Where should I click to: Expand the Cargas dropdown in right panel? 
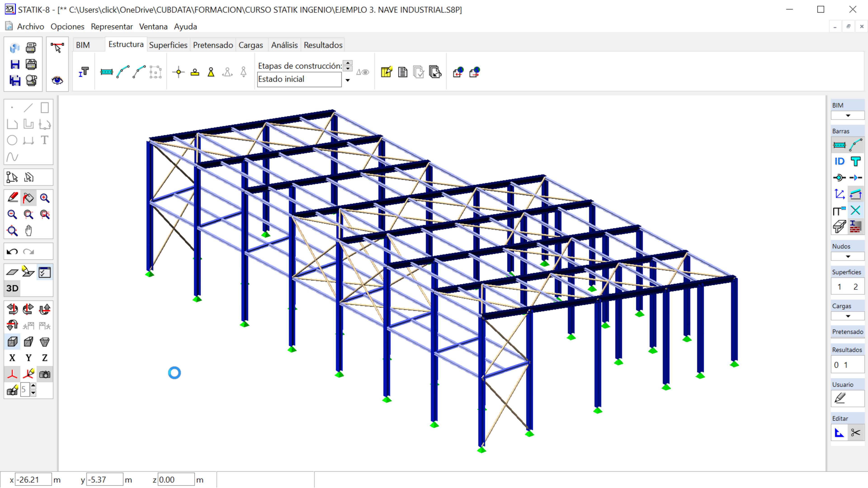pos(848,316)
